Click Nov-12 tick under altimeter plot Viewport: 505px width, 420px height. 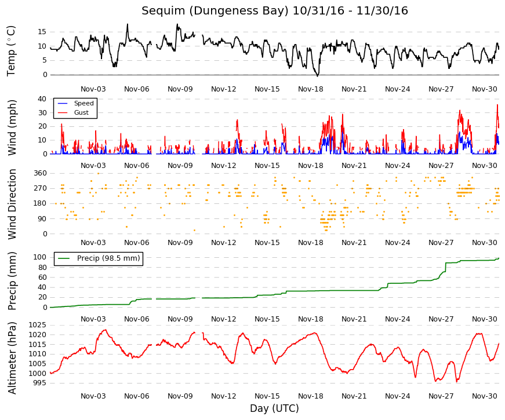tap(224, 396)
